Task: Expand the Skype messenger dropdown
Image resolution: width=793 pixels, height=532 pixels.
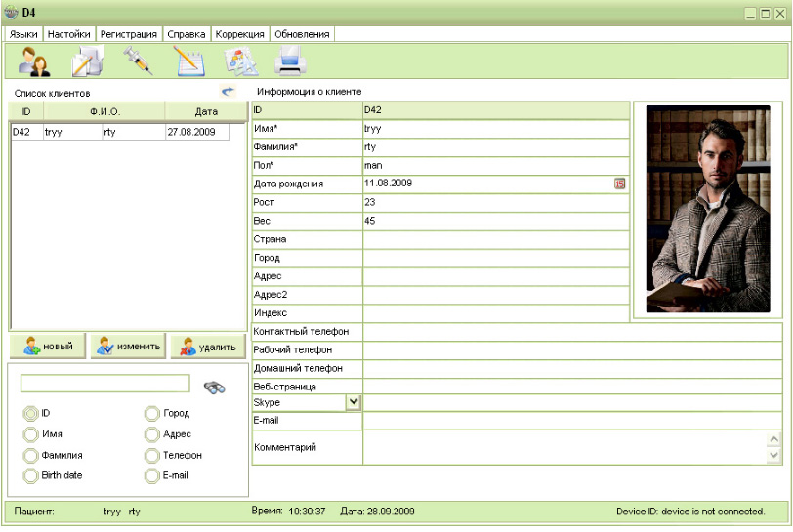Action: [354, 402]
